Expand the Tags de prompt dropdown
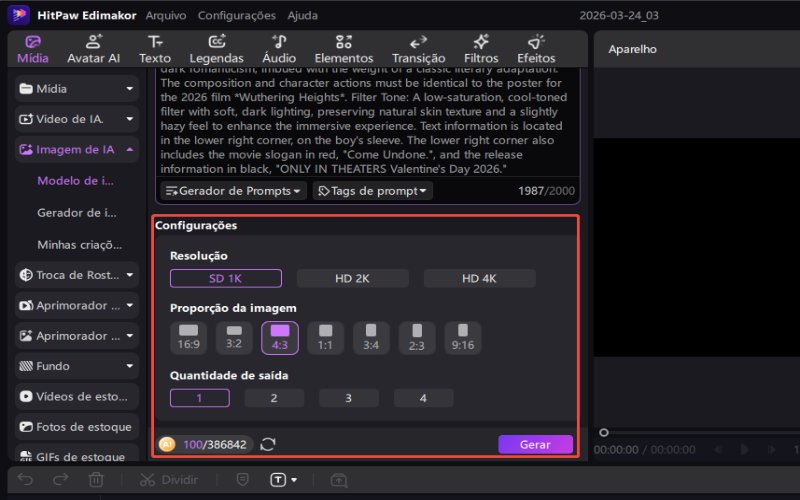800x500 pixels. (373, 191)
